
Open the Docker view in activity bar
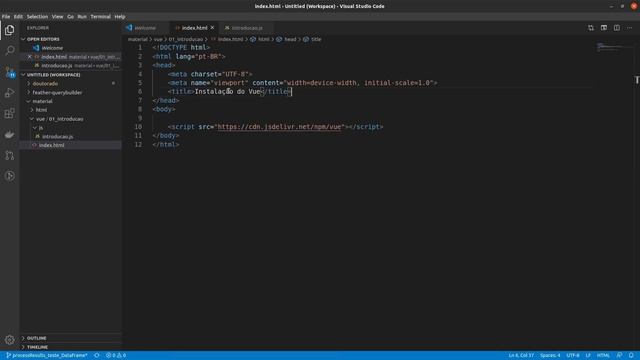pos(9,134)
